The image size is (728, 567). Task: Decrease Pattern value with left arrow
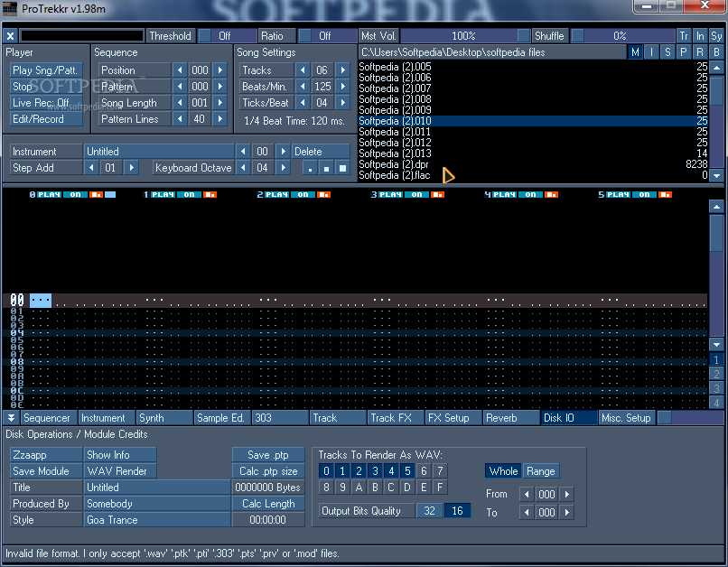point(180,87)
